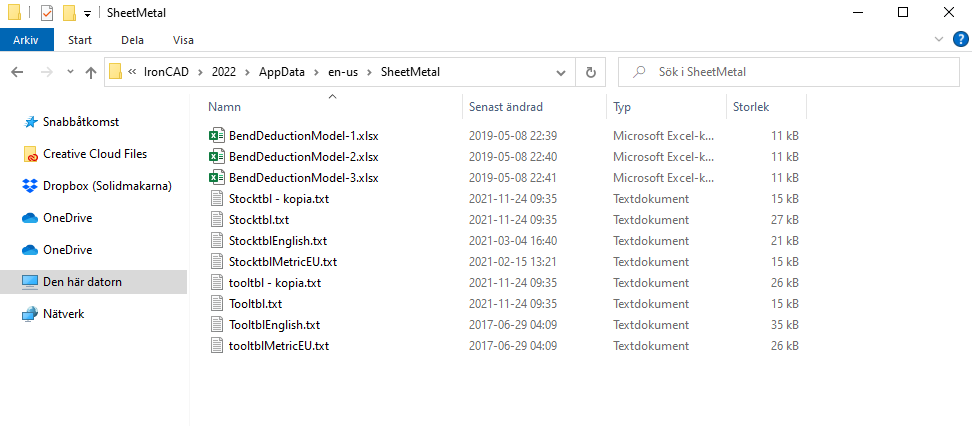This screenshot has height=426, width=972.
Task: Click the text file icon of tooltblMetricEU.txt
Action: click(x=216, y=345)
